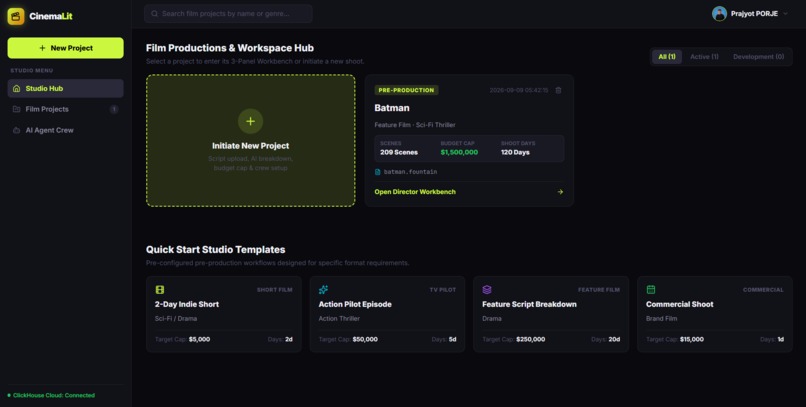The height and width of the screenshot is (407, 806).
Task: Open AI Agent Crew in the sidebar menu
Action: [65, 130]
